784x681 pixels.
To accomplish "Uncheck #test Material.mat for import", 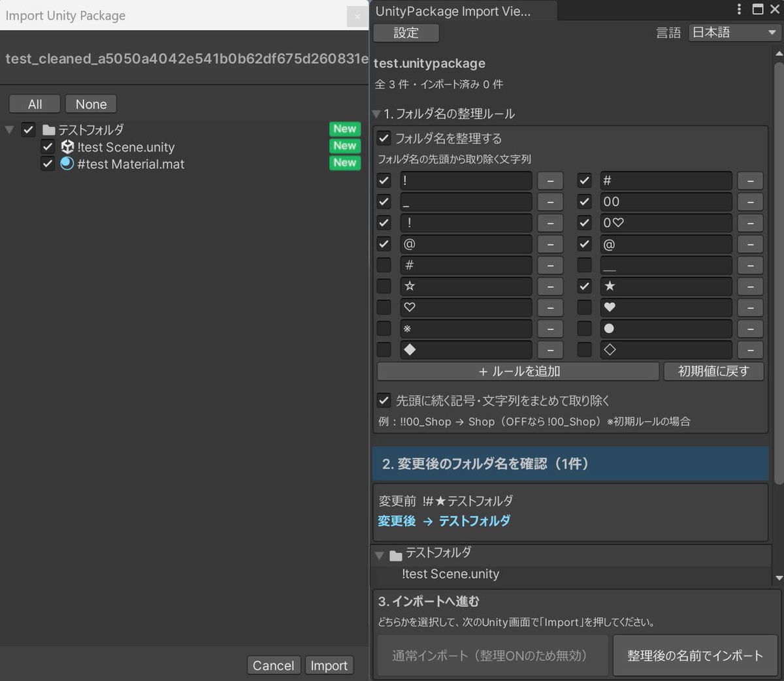I will [x=47, y=163].
